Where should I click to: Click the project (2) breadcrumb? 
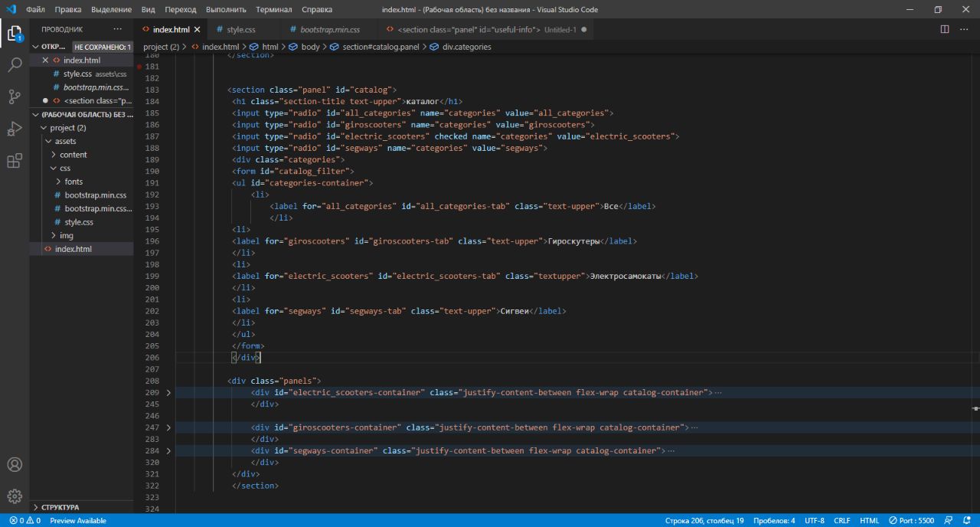coord(161,47)
